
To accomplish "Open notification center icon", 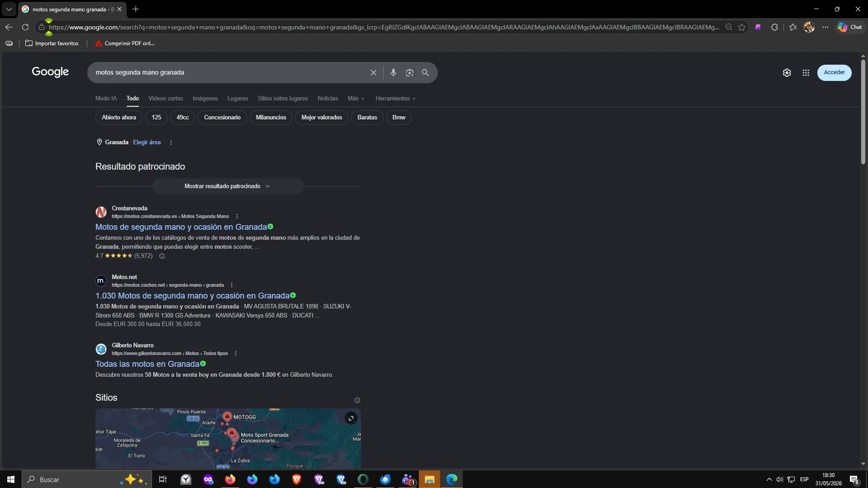I will (x=854, y=479).
